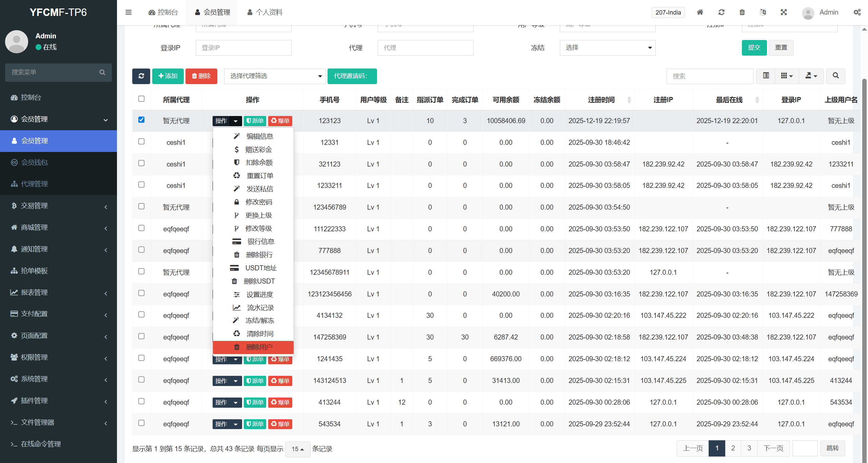Click the green 提交 button
The height and width of the screenshot is (463, 868).
(x=754, y=47)
